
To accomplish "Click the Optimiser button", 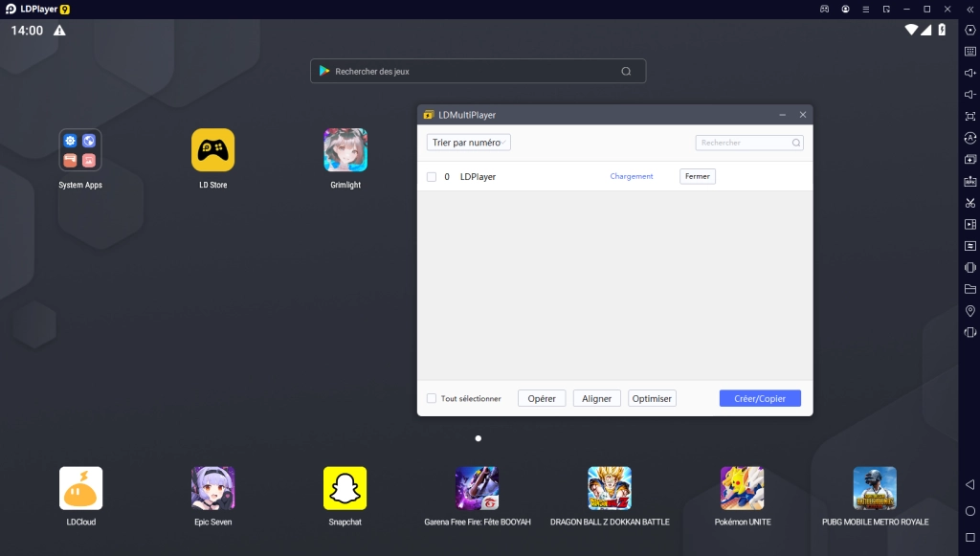I will click(x=652, y=398).
